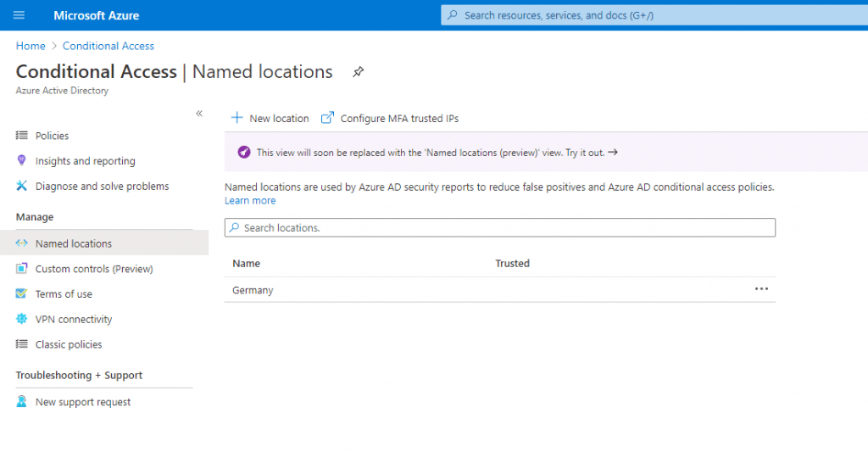Sort by Name column header
Image resolution: width=868 pixels, height=452 pixels.
tap(247, 264)
